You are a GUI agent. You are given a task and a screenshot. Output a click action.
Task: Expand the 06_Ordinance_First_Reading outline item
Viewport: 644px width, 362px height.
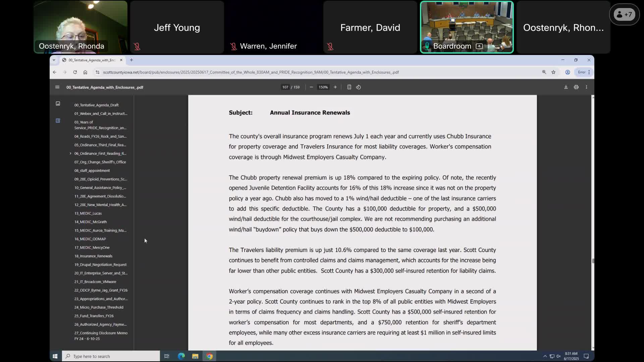(x=70, y=154)
